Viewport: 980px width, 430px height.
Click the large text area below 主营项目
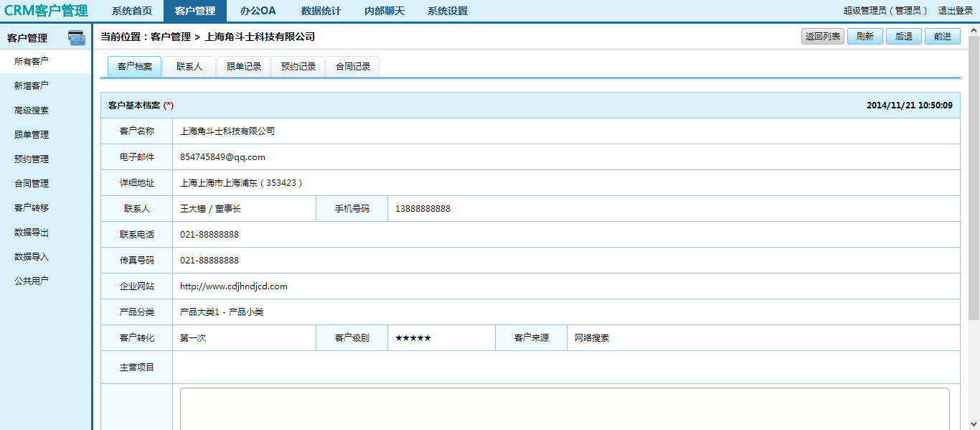(x=565, y=408)
